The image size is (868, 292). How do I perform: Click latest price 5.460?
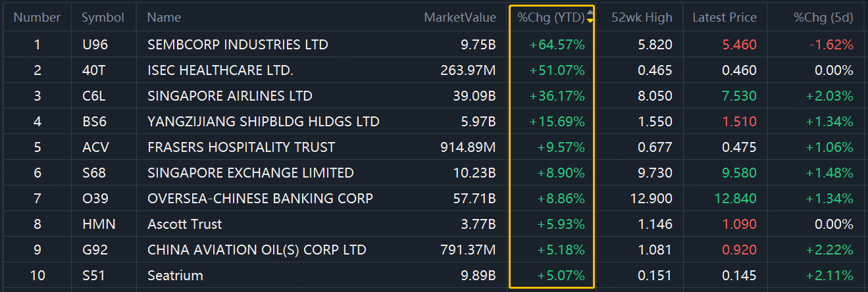[740, 45]
